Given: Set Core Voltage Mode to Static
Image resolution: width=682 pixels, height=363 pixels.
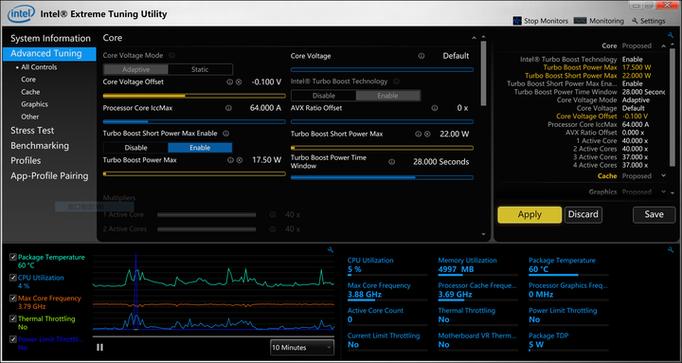Looking at the screenshot, I should coord(200,70).
